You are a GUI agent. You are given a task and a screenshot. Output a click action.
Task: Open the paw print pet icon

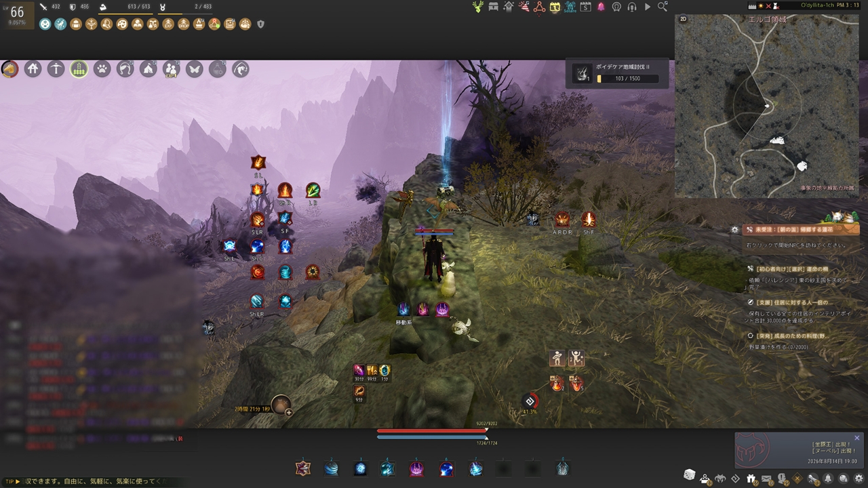pyautogui.click(x=102, y=69)
